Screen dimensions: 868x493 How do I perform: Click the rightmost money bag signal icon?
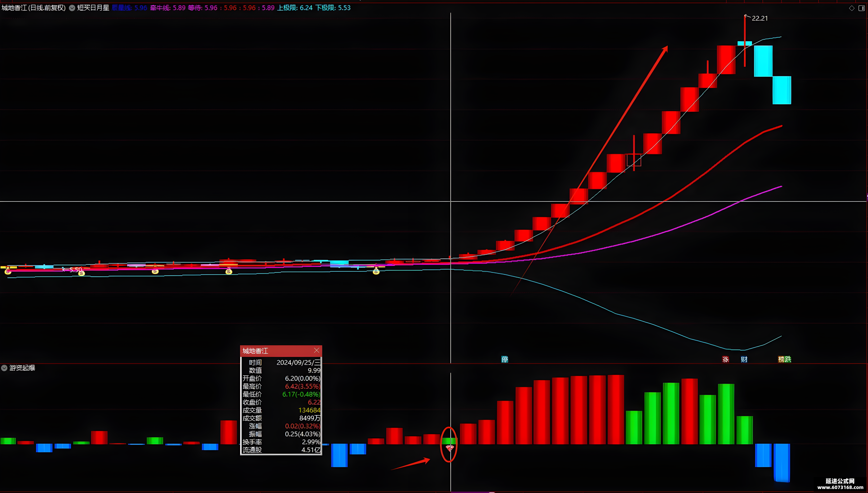coord(376,271)
